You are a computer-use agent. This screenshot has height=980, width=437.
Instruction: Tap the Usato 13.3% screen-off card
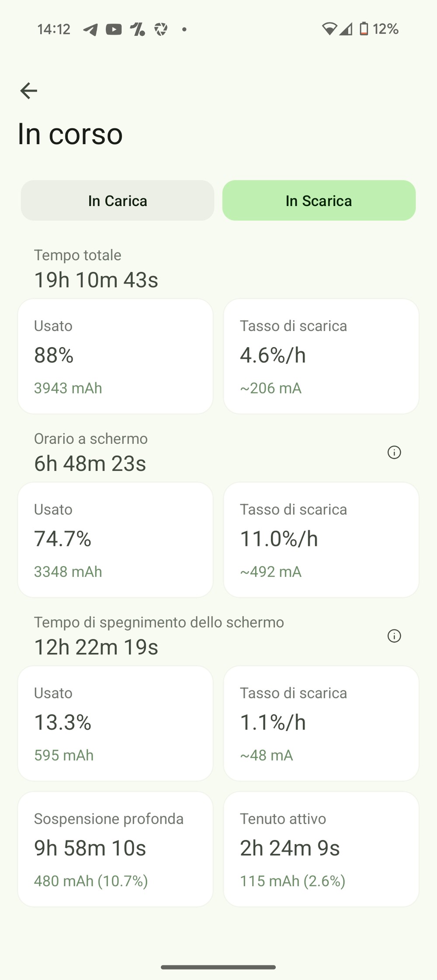point(115,723)
